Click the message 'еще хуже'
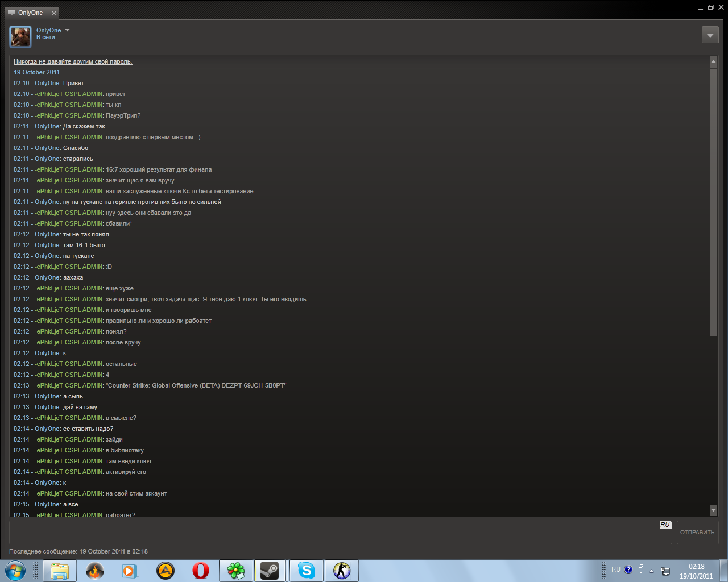 tap(119, 288)
